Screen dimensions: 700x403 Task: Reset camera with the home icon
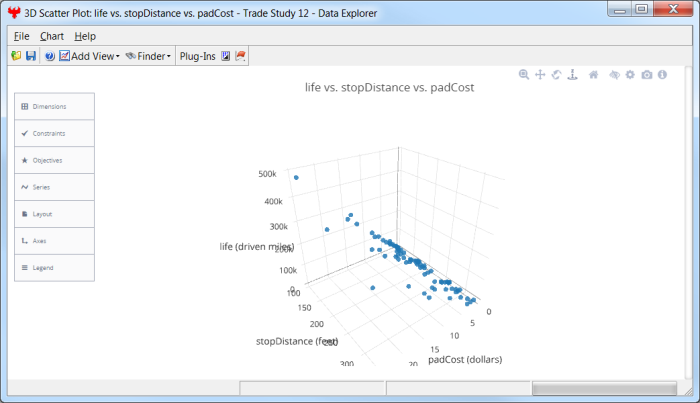[594, 75]
